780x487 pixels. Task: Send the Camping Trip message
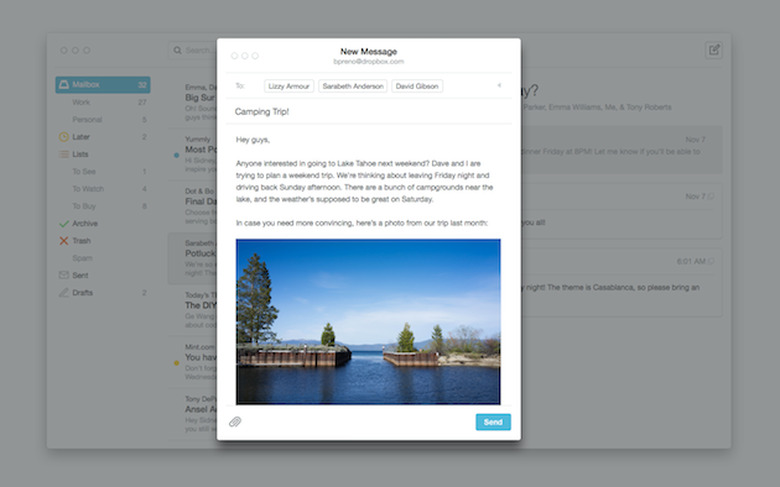click(x=493, y=422)
